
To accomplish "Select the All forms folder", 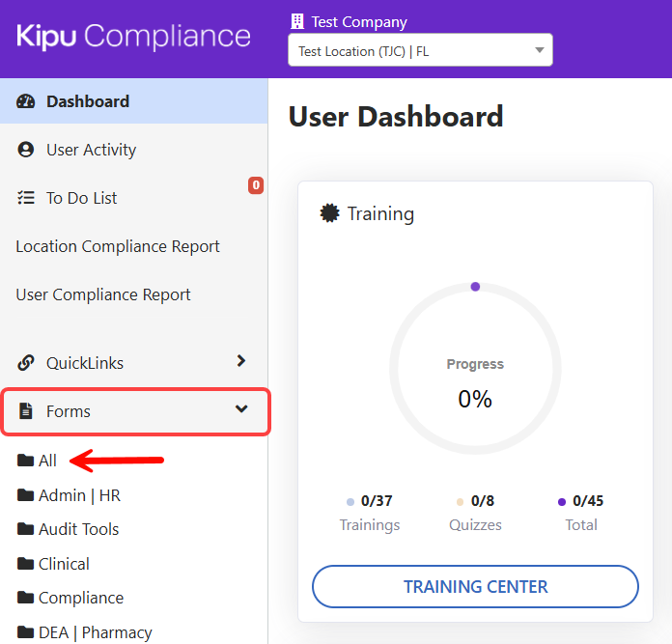I will point(47,461).
